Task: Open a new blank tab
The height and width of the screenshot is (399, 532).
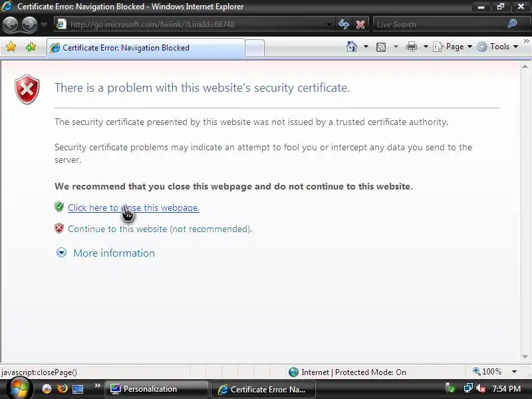Action: [x=255, y=48]
